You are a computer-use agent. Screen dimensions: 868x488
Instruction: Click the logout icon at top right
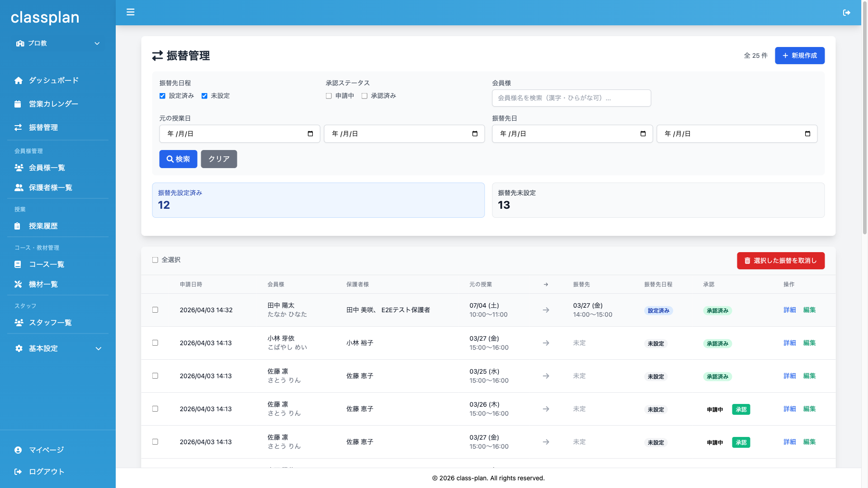846,13
